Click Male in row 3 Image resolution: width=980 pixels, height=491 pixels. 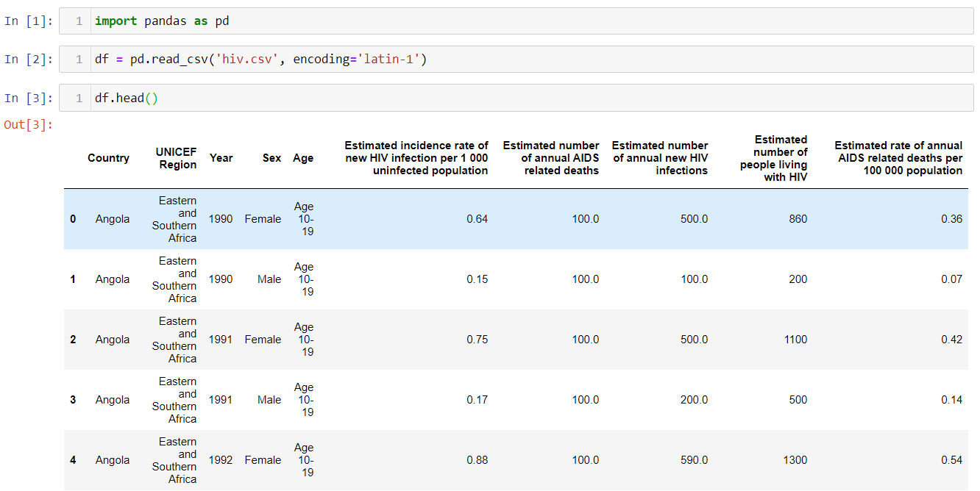point(269,400)
